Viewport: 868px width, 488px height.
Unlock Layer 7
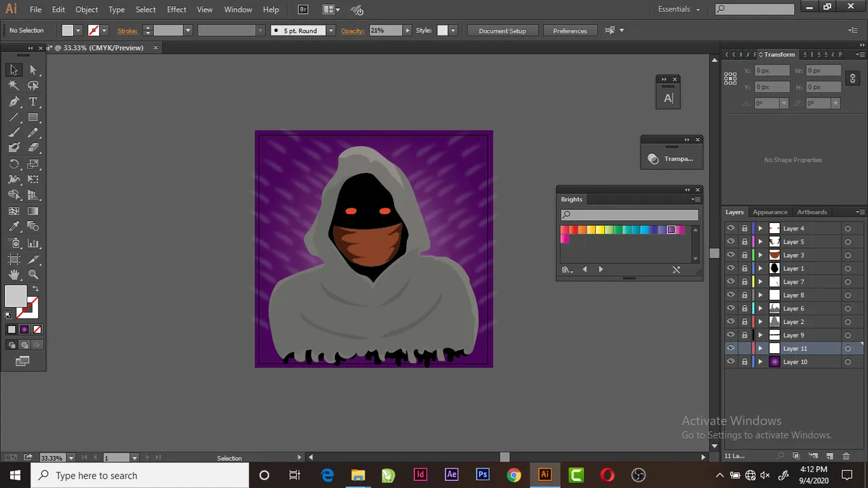(x=745, y=282)
